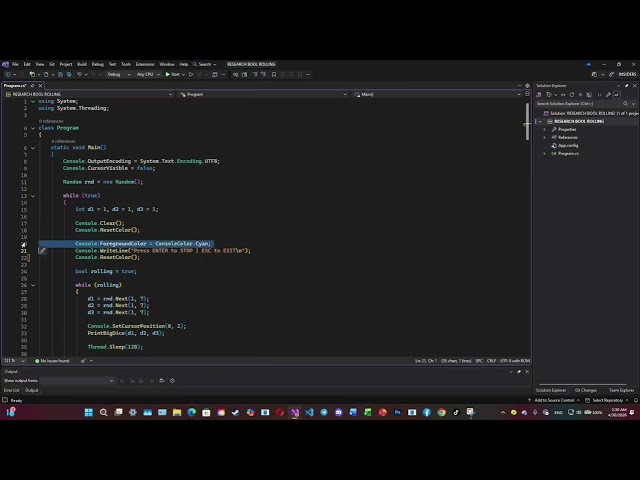Open the Windows Start menu on taskbar

[x=89, y=413]
